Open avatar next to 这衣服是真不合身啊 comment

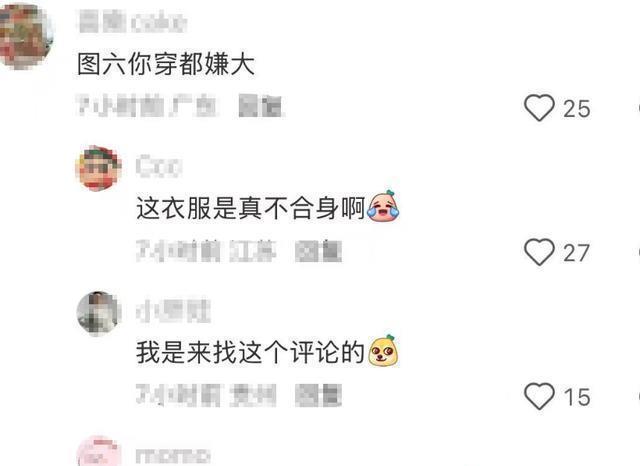98,168
